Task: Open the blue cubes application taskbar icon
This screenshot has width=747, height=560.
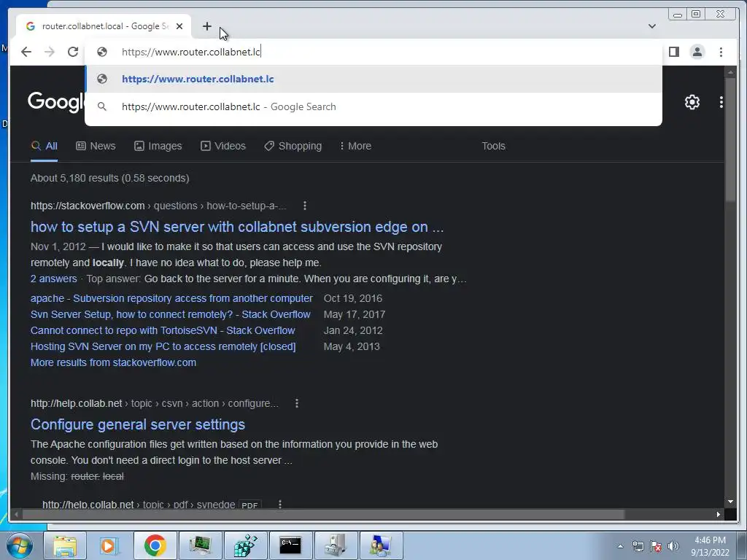Action: pyautogui.click(x=245, y=545)
